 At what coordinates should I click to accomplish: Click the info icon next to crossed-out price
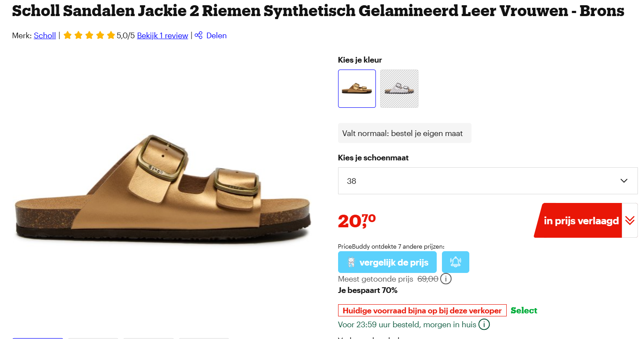(446, 279)
